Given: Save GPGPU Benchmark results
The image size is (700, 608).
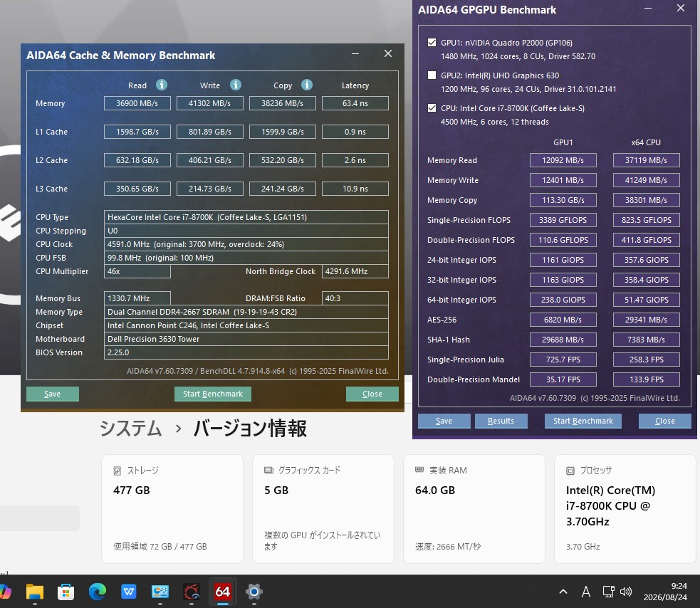Looking at the screenshot, I should point(444,421).
